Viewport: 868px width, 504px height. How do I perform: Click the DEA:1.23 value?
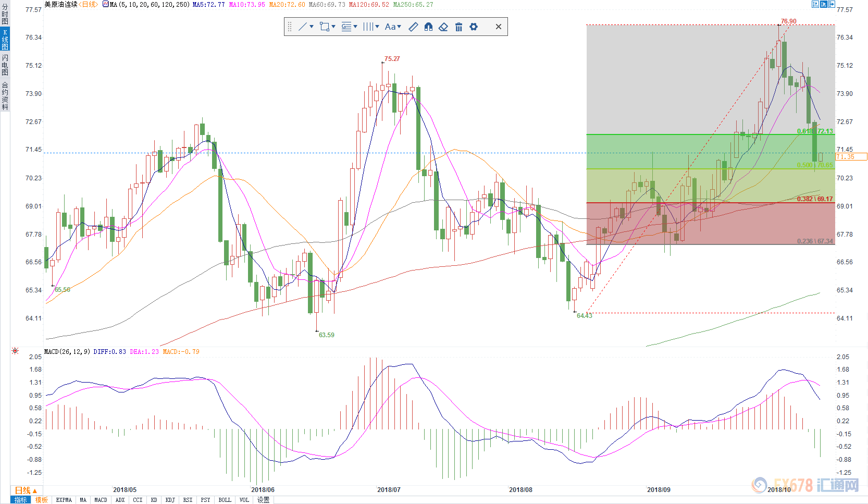144,352
